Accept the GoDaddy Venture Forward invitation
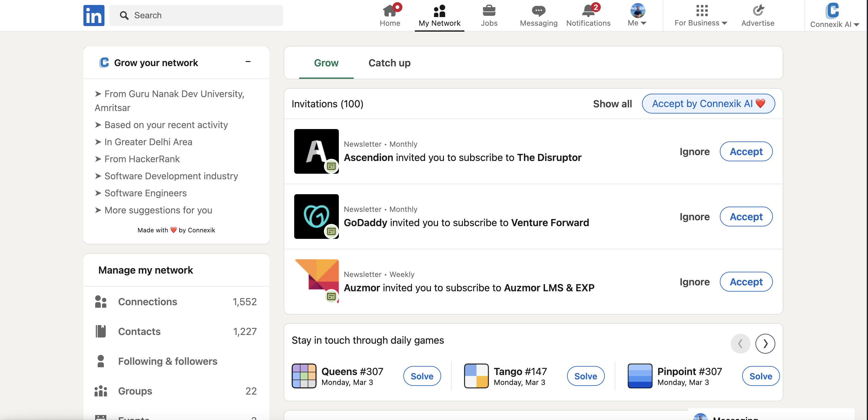The image size is (868, 420). (746, 217)
